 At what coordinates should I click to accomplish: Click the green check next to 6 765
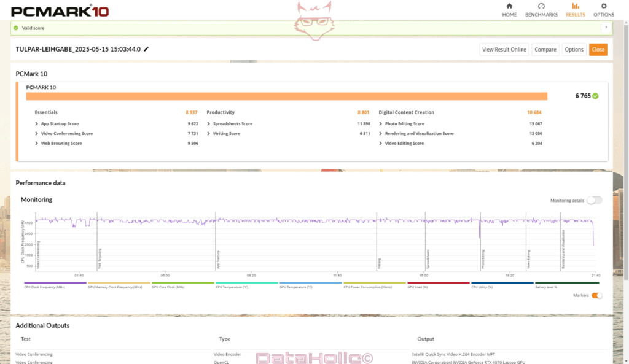point(595,96)
